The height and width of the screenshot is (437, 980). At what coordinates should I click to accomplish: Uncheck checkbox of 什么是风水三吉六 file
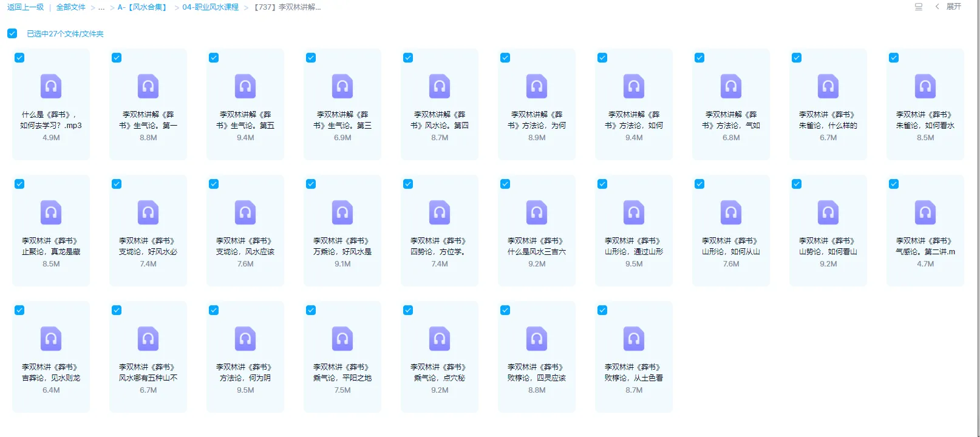(505, 184)
